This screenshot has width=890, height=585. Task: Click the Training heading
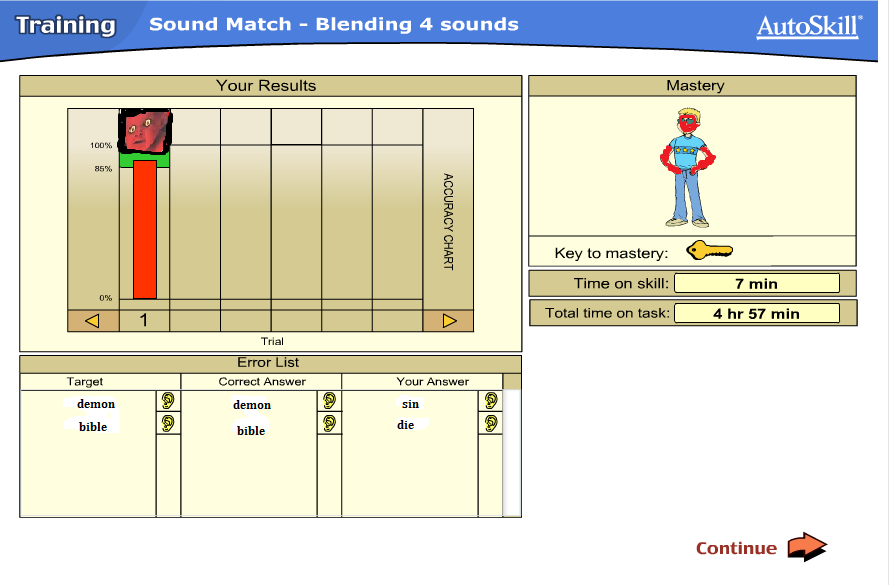[66, 26]
